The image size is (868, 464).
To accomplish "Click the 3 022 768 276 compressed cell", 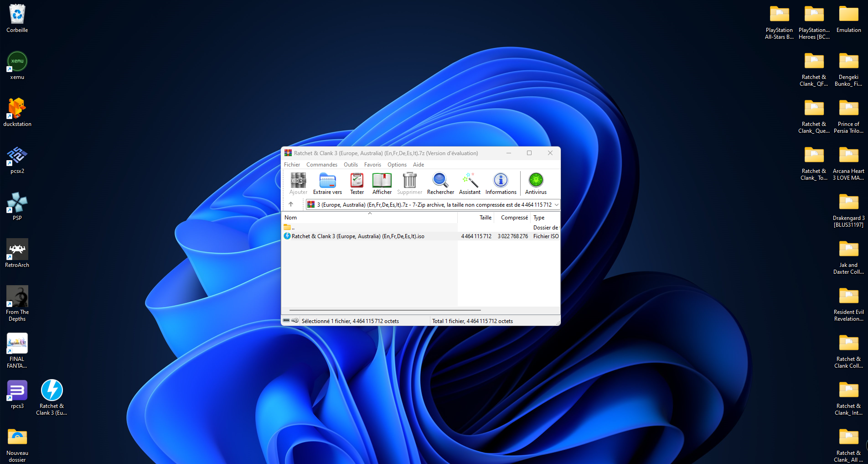I will click(512, 236).
